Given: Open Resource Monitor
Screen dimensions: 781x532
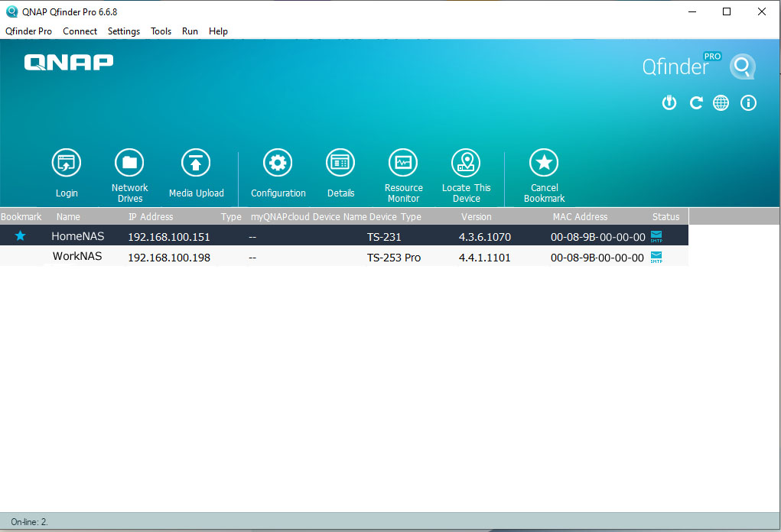Looking at the screenshot, I should click(403, 163).
